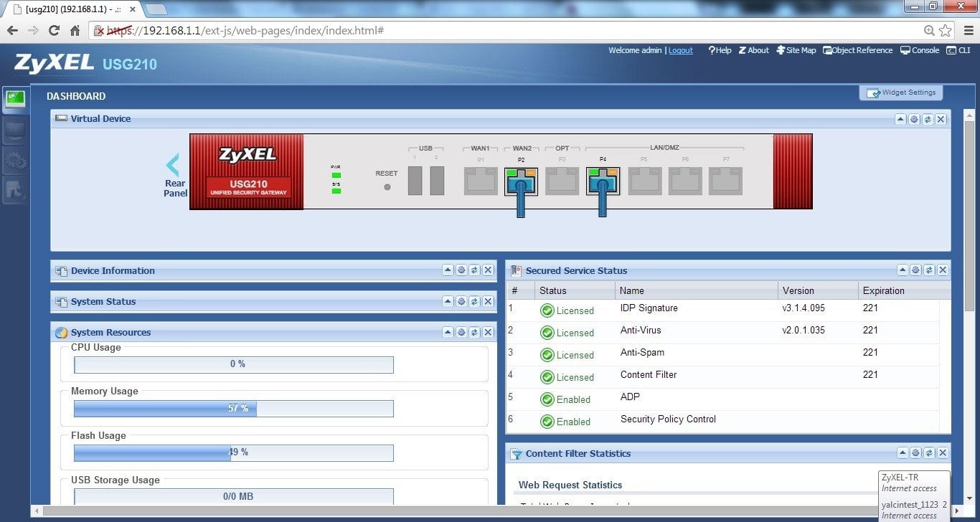980x522 pixels.
Task: Close the Secured Service Status widget
Action: [x=943, y=270]
